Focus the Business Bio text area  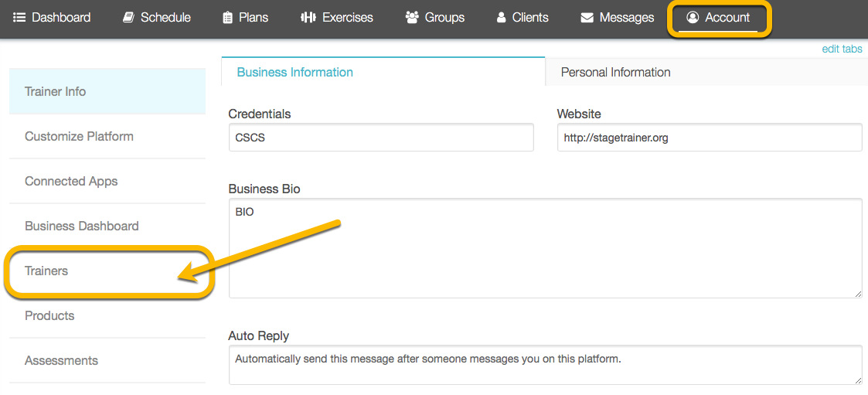[545, 248]
